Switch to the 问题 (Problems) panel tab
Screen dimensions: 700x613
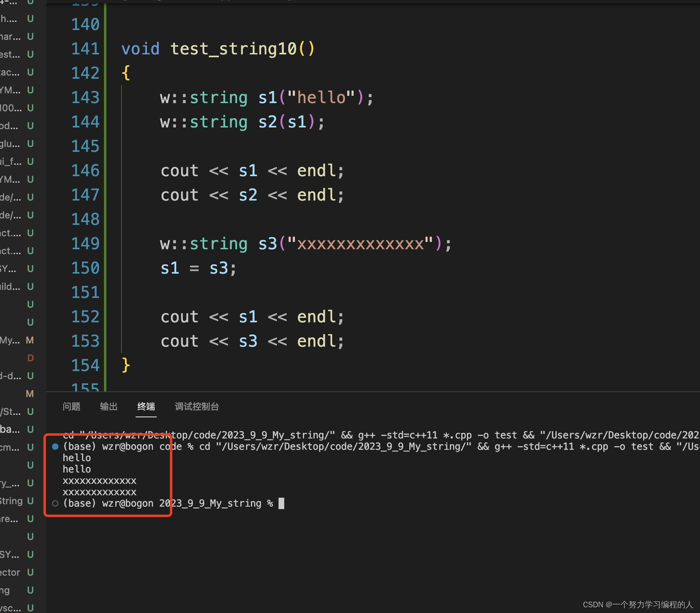pyautogui.click(x=71, y=406)
